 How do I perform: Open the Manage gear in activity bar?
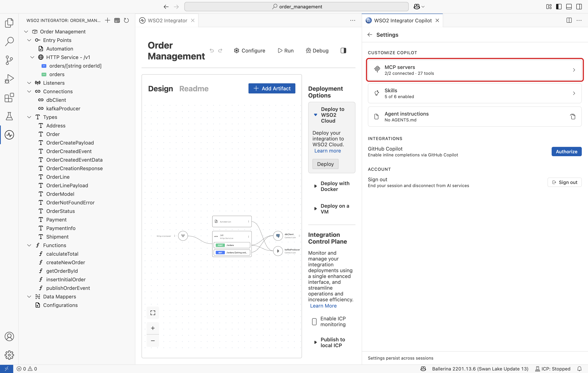pos(9,355)
